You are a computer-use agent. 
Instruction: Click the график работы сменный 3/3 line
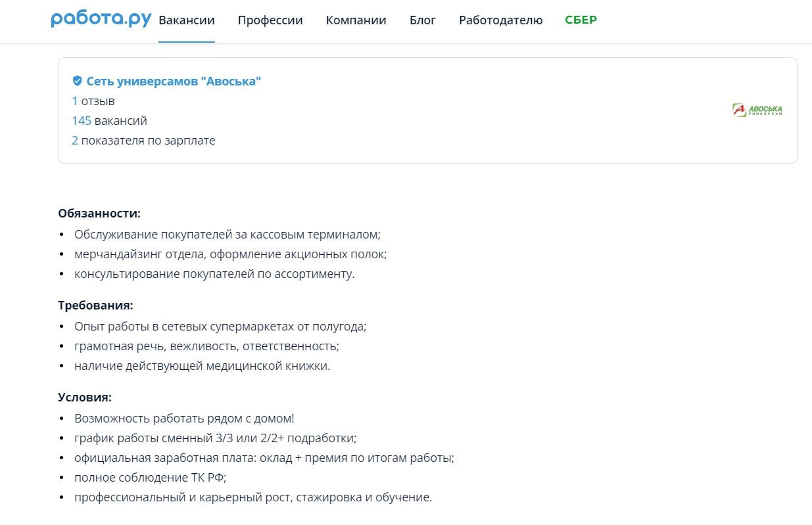click(x=216, y=438)
